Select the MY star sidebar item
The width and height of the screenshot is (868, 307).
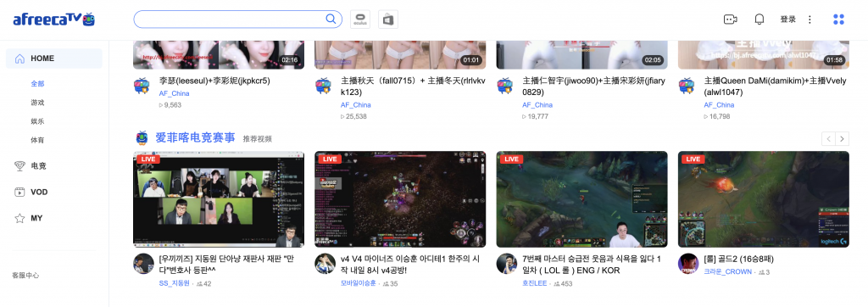[x=28, y=218]
